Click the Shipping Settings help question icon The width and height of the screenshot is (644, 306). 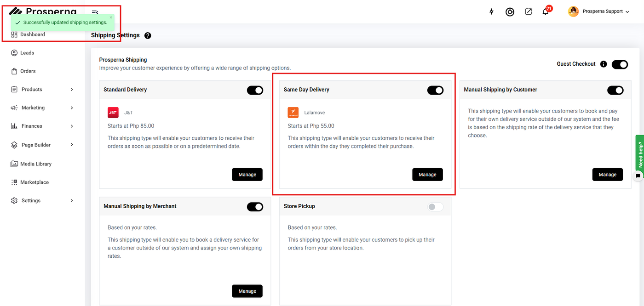[148, 35]
